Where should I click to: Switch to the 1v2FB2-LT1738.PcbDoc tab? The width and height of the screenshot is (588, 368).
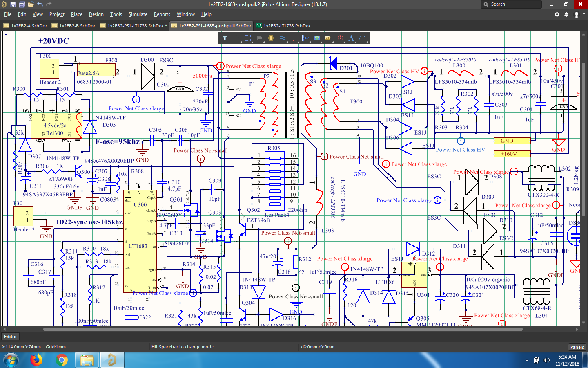coord(284,25)
